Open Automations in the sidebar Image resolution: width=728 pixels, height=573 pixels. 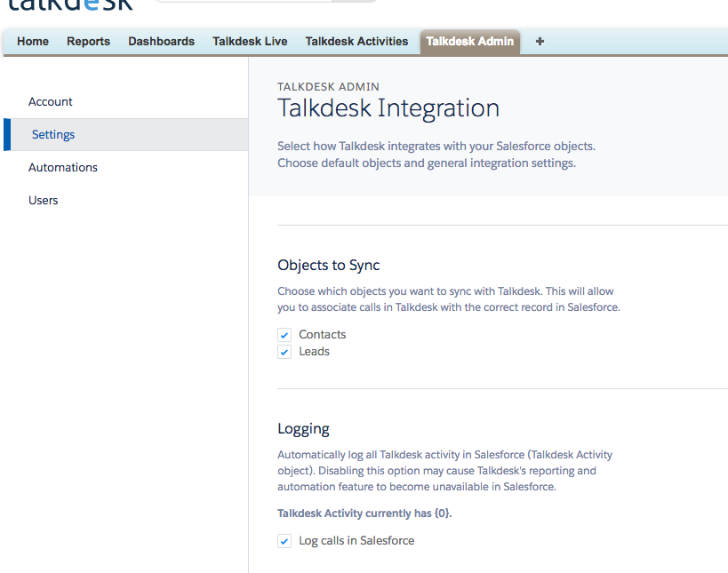pyautogui.click(x=63, y=168)
